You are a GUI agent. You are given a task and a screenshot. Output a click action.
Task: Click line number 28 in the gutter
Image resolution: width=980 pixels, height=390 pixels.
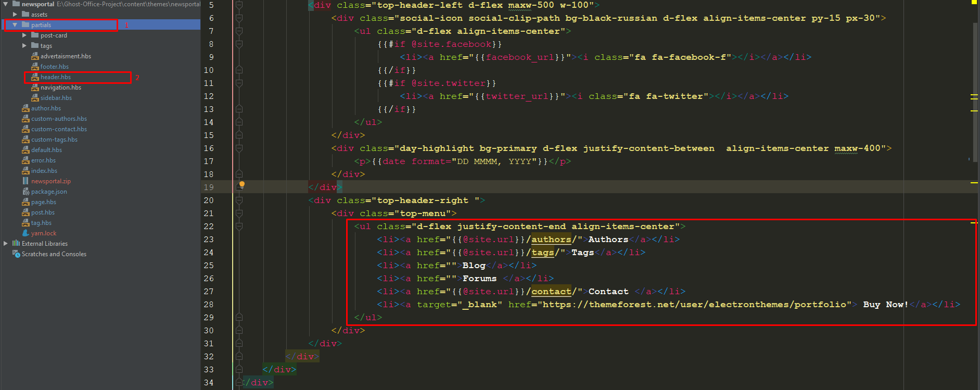(x=209, y=305)
